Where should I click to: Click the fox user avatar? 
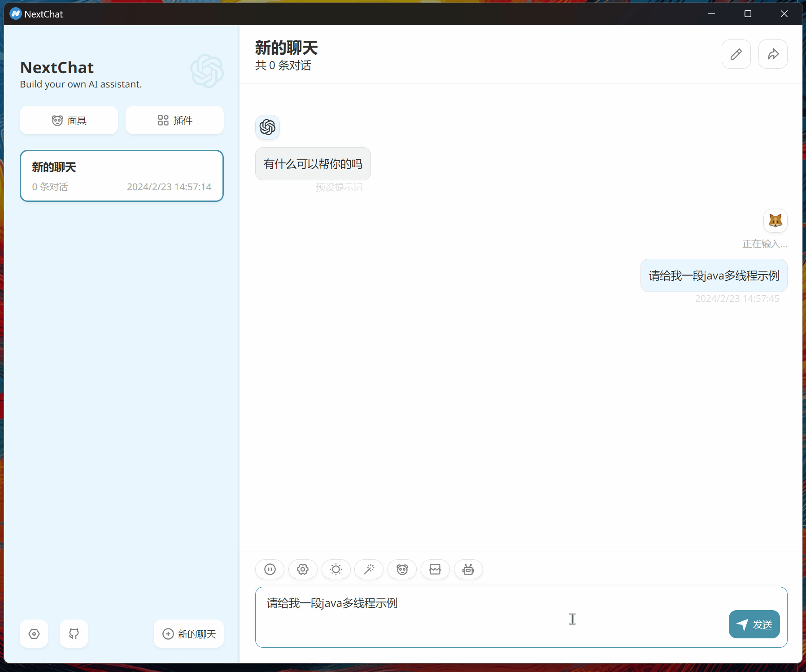coord(775,221)
